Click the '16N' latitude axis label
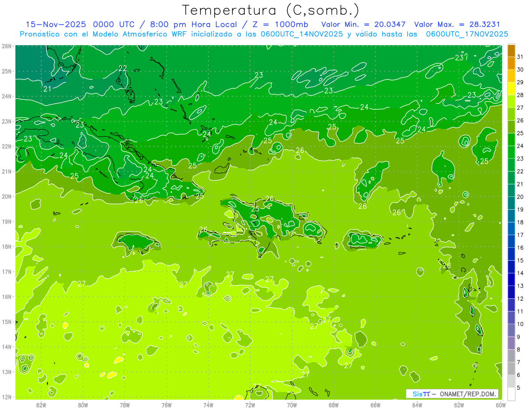Viewport: 532px width, 411px height. tap(7, 297)
